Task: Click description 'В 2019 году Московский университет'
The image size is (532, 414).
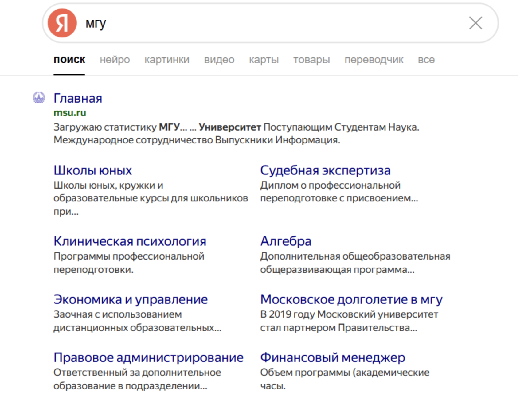Action: coord(349,314)
